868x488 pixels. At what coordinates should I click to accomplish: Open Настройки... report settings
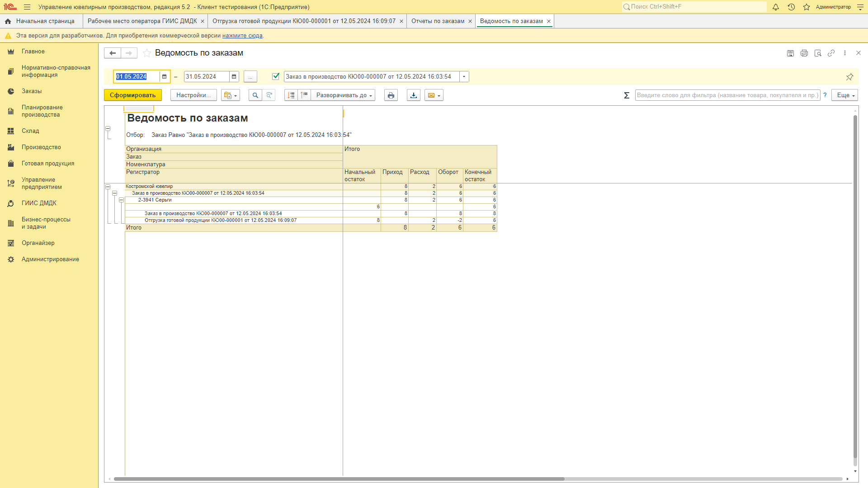[x=193, y=95]
